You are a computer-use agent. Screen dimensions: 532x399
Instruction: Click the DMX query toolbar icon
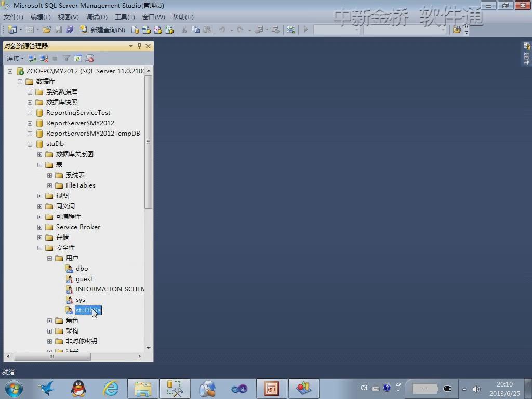click(158, 30)
